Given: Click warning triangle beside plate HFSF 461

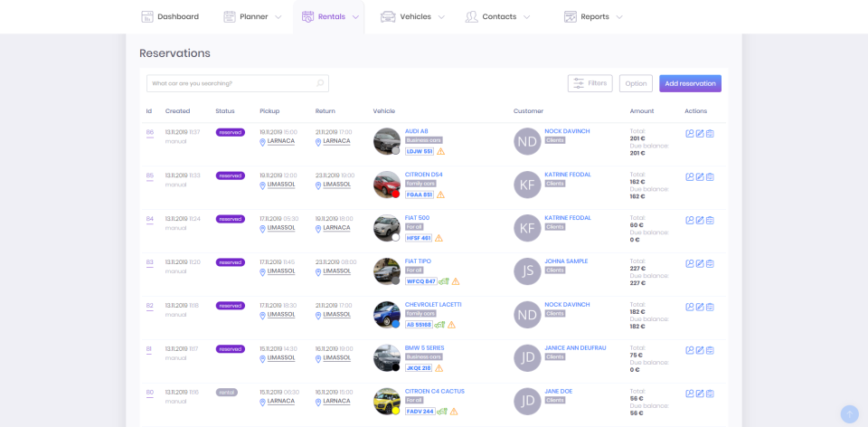Looking at the screenshot, I should tap(439, 238).
